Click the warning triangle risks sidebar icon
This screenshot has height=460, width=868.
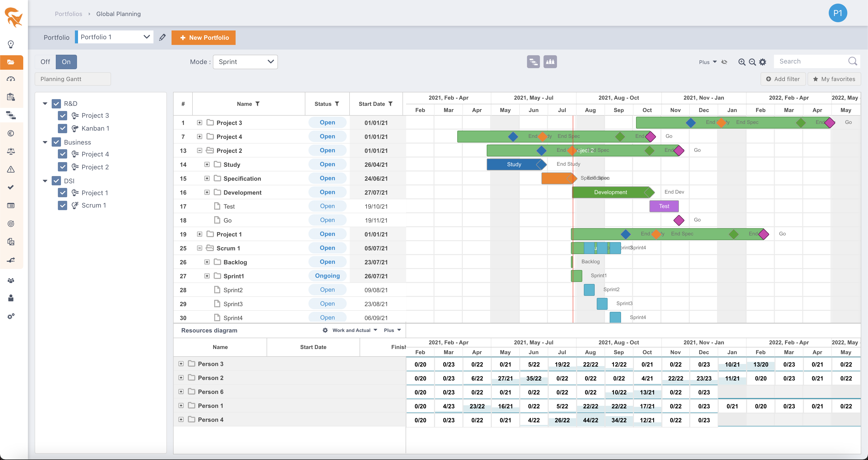point(11,169)
